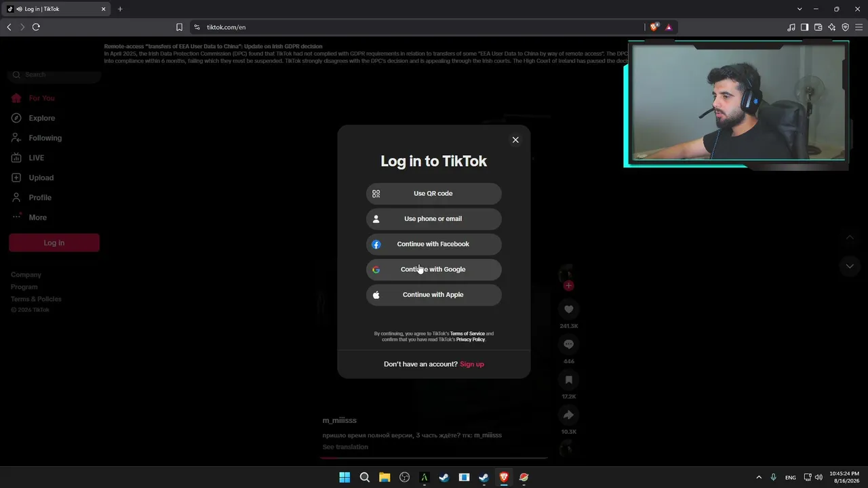Click the red Log in sidebar button
This screenshot has height=488, width=868.
coord(54,243)
